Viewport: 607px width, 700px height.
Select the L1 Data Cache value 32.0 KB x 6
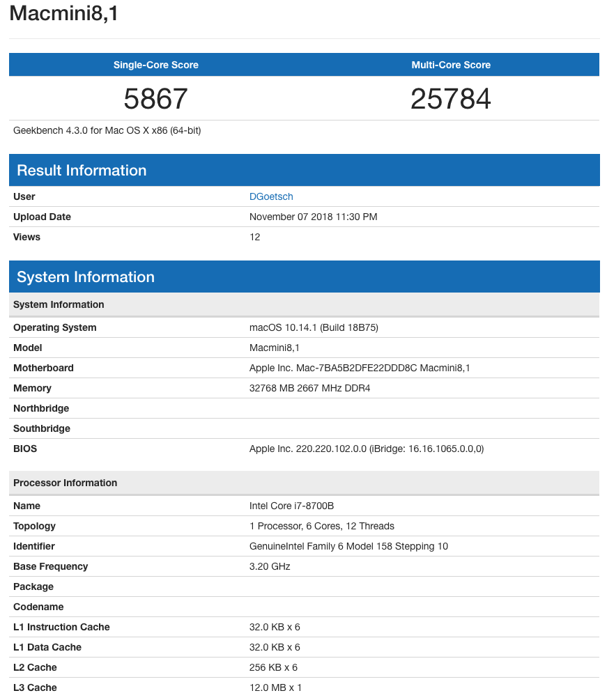(x=275, y=647)
